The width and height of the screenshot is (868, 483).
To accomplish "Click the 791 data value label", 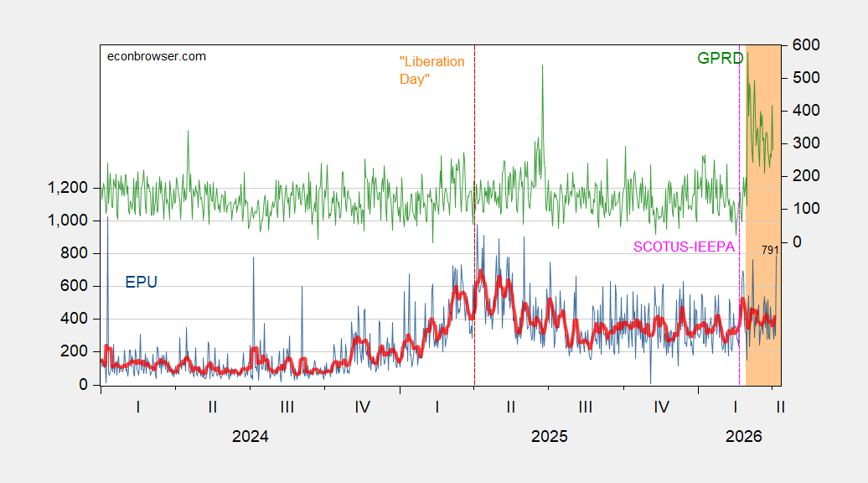I will [x=770, y=250].
